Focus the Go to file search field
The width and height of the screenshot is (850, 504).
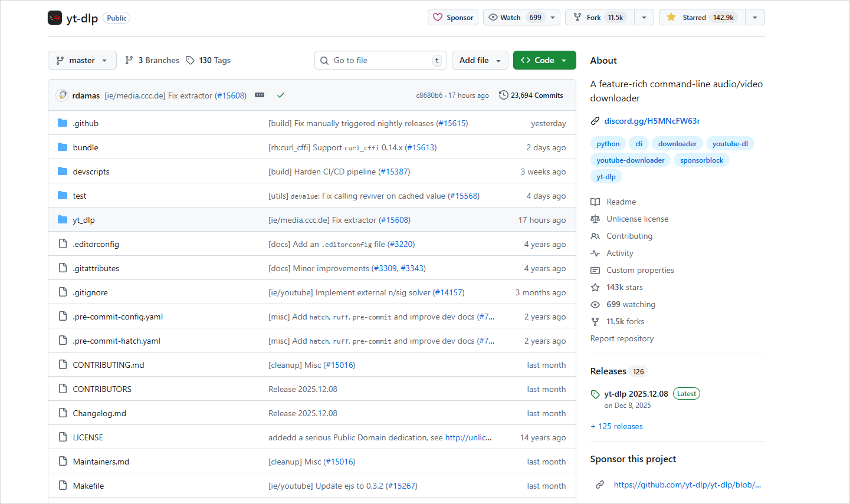(380, 60)
